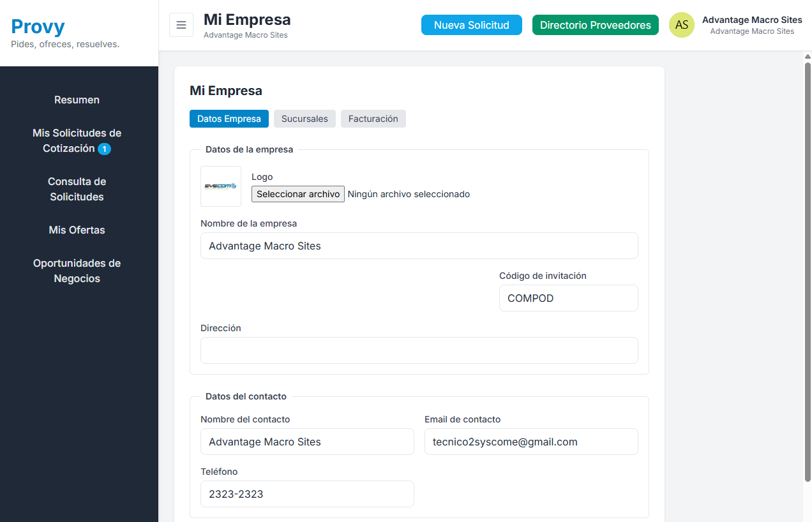The width and height of the screenshot is (812, 522).
Task: Click the Provy brand logo
Action: (38, 27)
